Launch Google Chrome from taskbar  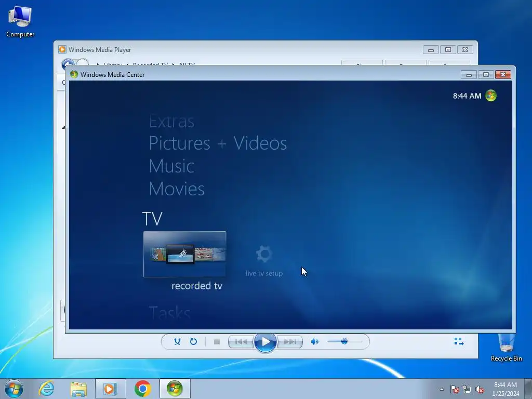pyautogui.click(x=142, y=389)
